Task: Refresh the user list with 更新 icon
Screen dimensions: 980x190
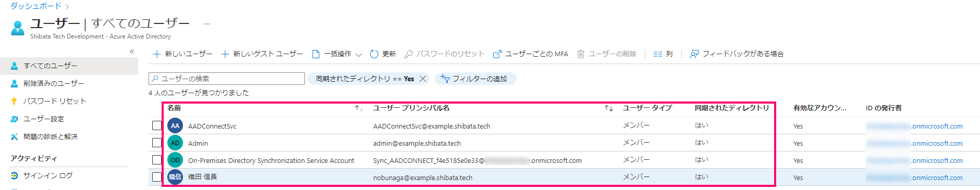Action: click(x=374, y=54)
